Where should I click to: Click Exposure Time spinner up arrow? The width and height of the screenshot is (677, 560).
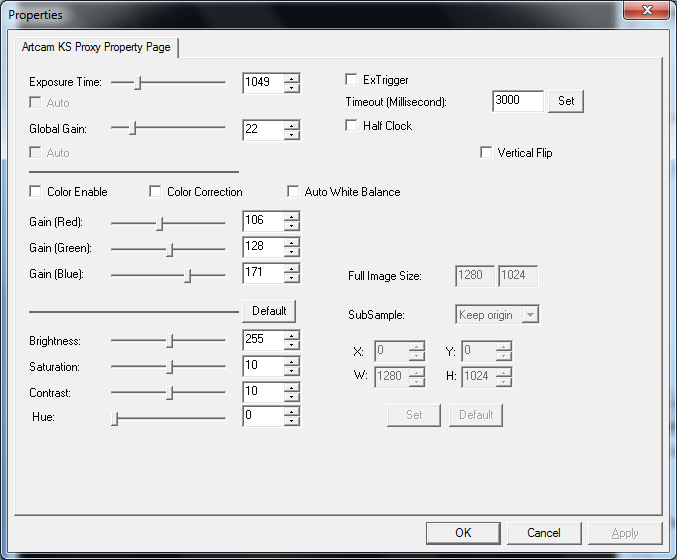[x=292, y=78]
